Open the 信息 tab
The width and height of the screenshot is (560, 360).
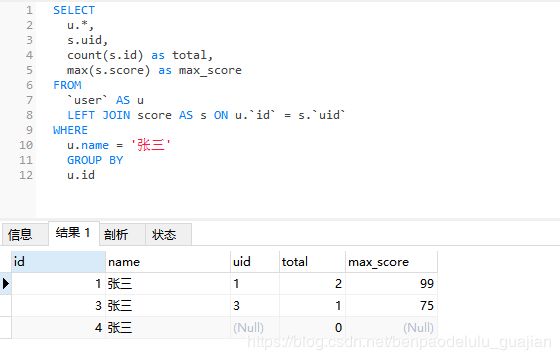25,234
